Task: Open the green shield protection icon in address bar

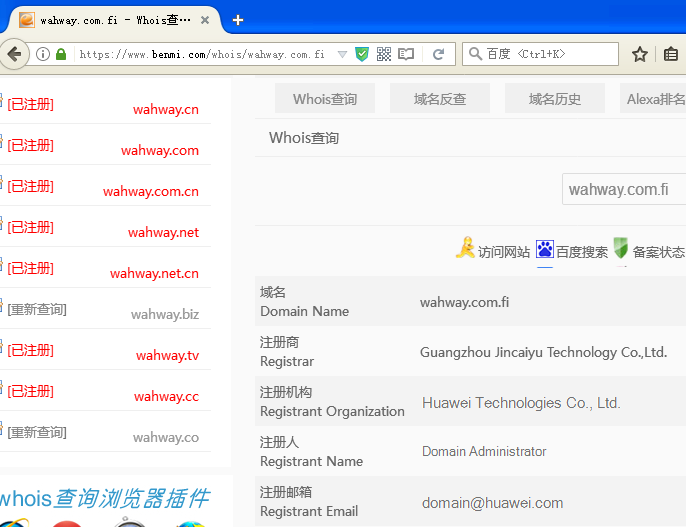Action: click(362, 54)
